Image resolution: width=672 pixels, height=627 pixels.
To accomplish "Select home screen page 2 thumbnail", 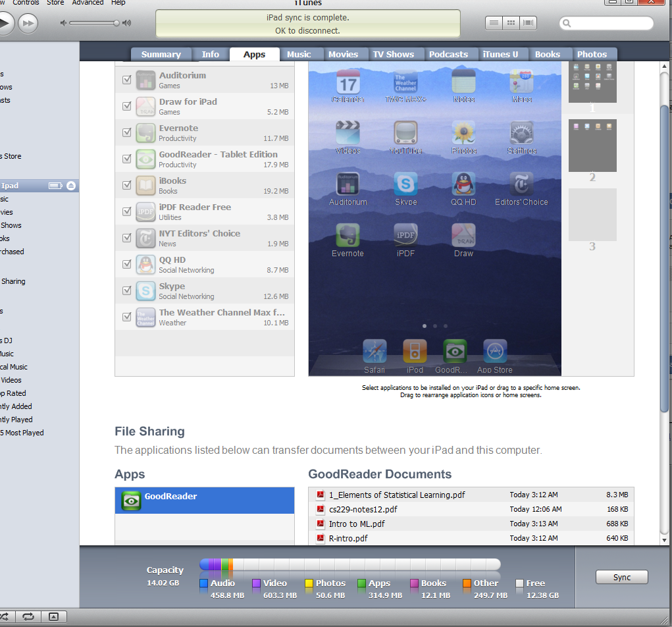I will click(x=592, y=146).
